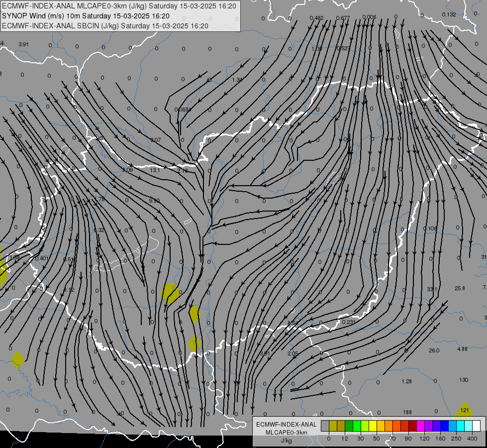Click the map value 0.0634

tap(183, 110)
